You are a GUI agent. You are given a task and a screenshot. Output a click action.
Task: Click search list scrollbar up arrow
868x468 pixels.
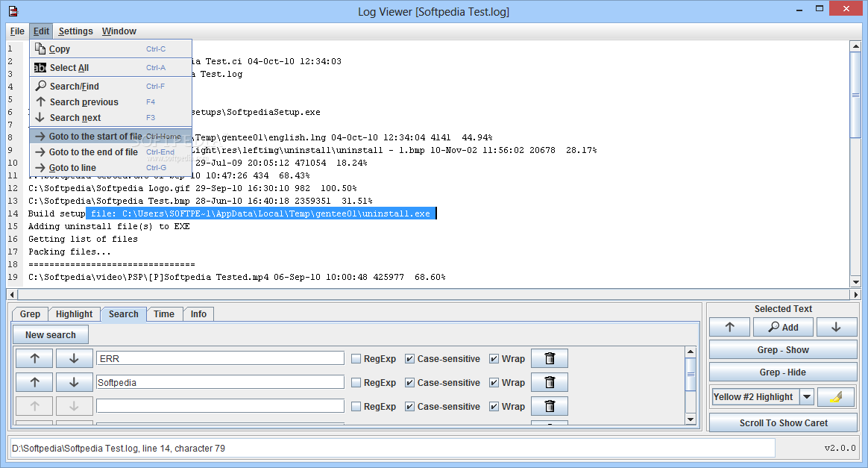click(x=691, y=352)
